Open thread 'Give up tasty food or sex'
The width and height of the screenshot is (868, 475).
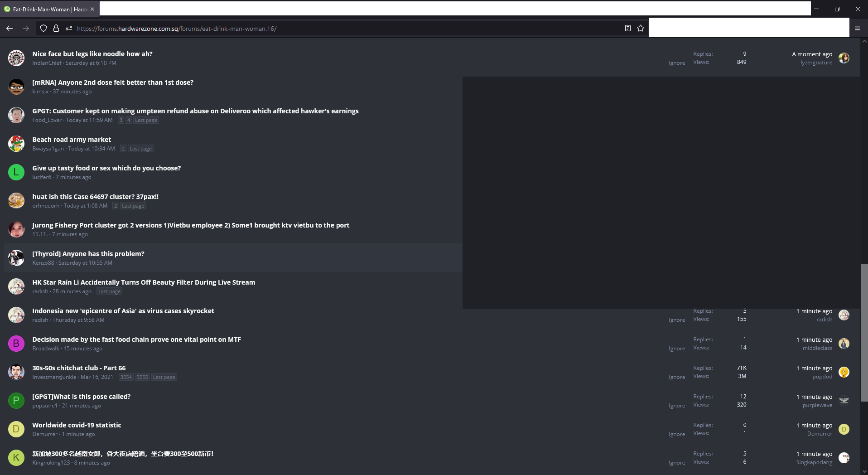tap(106, 168)
